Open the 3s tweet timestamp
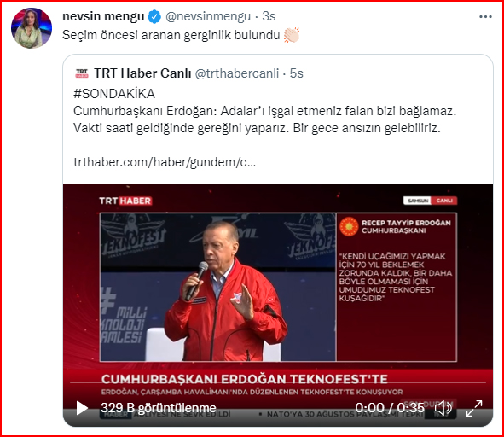The width and height of the screenshot is (504, 437). (x=269, y=16)
